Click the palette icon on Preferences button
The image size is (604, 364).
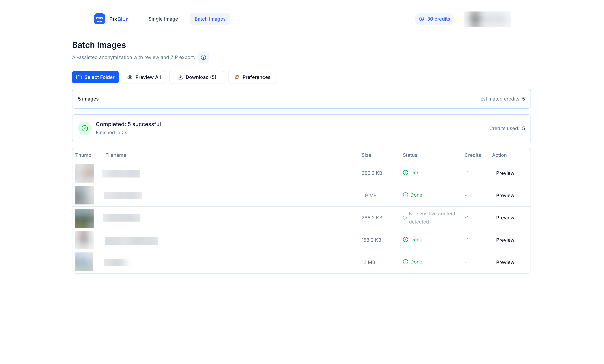[237, 77]
